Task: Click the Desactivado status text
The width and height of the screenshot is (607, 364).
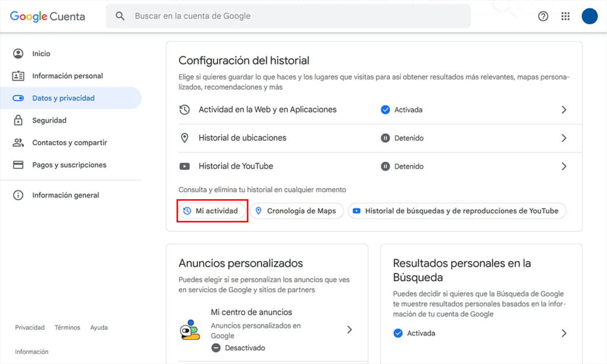Action: point(245,348)
